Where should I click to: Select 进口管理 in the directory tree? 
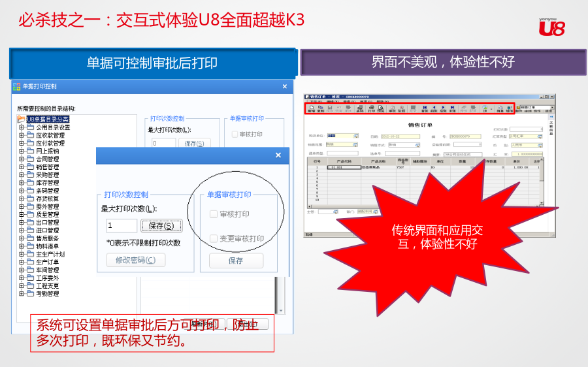click(x=47, y=230)
